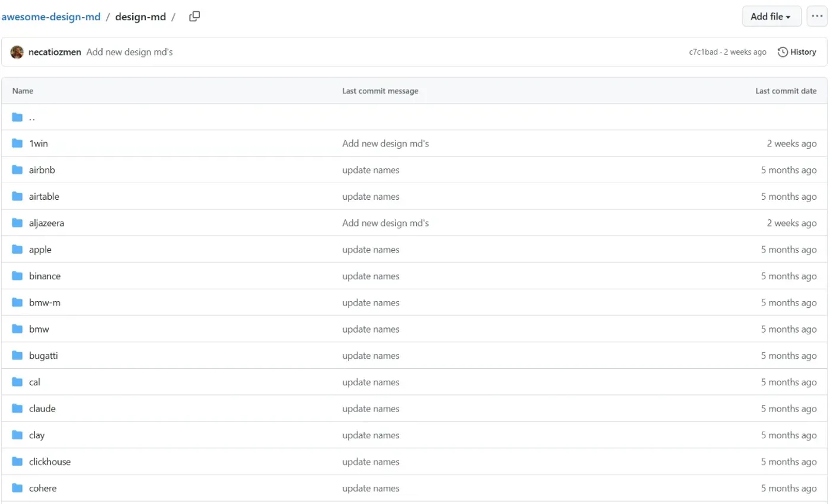830x504 pixels.
Task: Open the bmw-m folder
Action: 44,303
